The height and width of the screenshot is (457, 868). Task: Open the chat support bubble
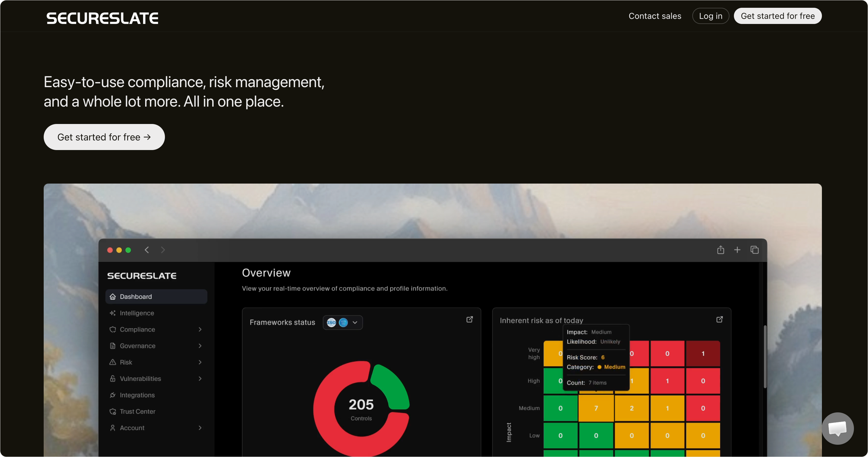838,428
